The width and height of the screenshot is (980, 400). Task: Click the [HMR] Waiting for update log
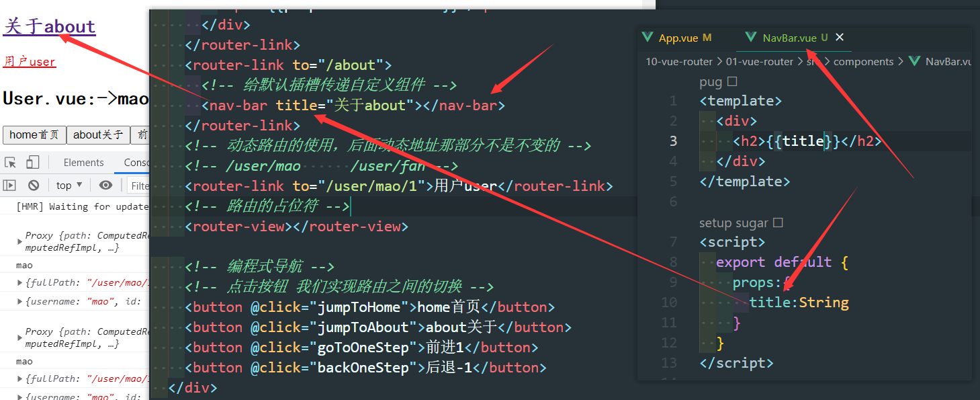(82, 206)
